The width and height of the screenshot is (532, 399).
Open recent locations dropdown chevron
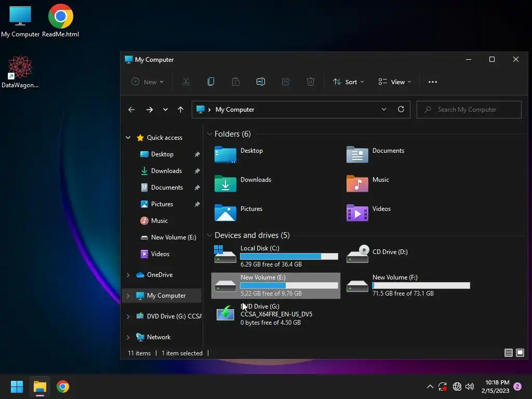(x=165, y=110)
